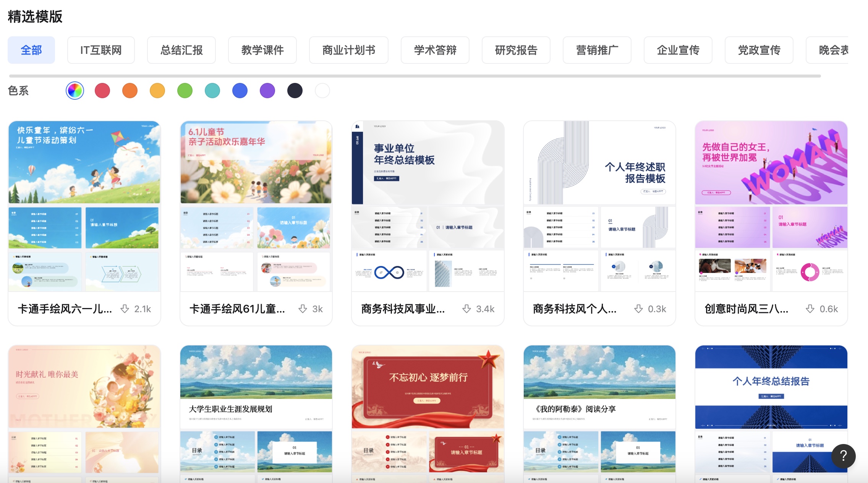
Task: Filter templates by green color
Action: (185, 91)
